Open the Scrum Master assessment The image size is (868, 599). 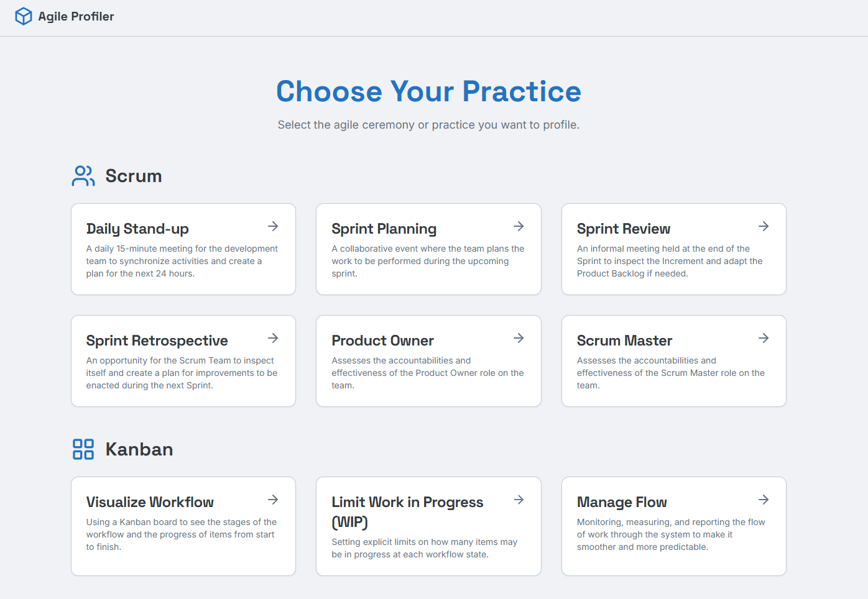tap(673, 361)
